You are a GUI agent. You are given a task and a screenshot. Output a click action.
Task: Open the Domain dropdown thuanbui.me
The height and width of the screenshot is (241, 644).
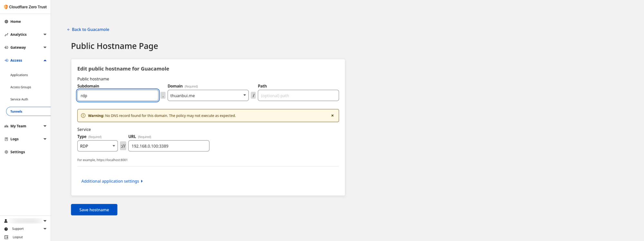(208, 96)
